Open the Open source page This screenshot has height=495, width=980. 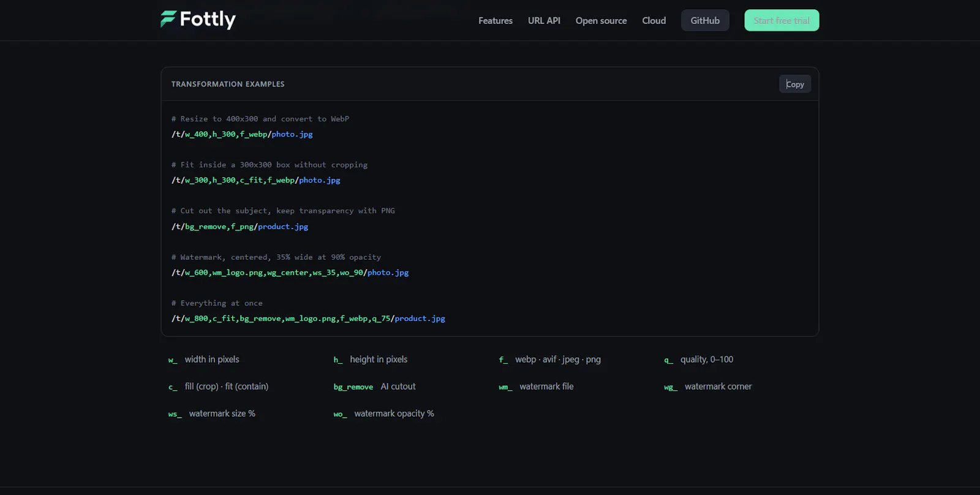pos(601,20)
